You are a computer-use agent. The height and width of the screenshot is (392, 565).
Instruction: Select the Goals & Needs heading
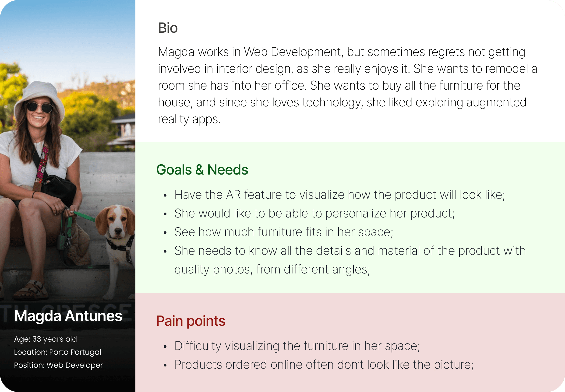[202, 170]
